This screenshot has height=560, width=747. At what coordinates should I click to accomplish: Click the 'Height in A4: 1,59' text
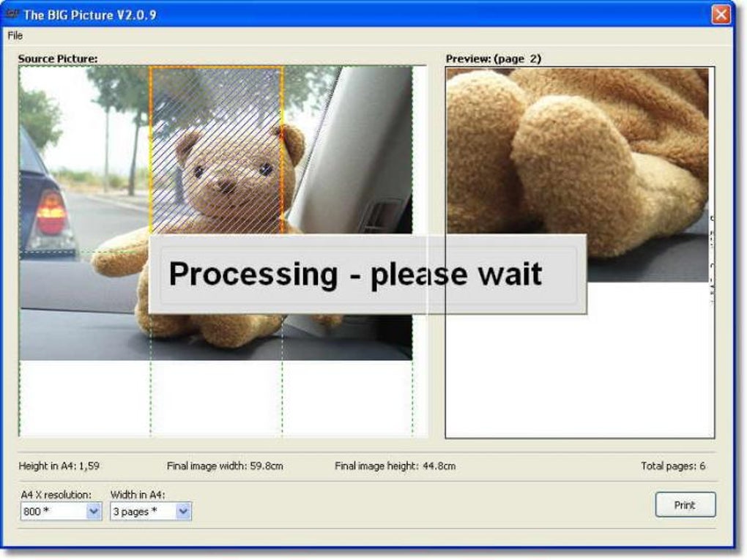pos(59,466)
